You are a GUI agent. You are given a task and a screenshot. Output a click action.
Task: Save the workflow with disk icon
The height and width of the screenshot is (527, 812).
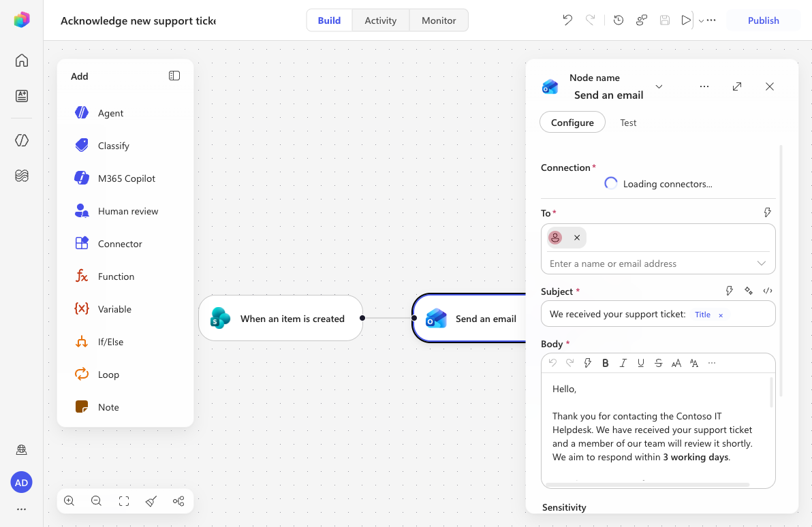point(664,20)
